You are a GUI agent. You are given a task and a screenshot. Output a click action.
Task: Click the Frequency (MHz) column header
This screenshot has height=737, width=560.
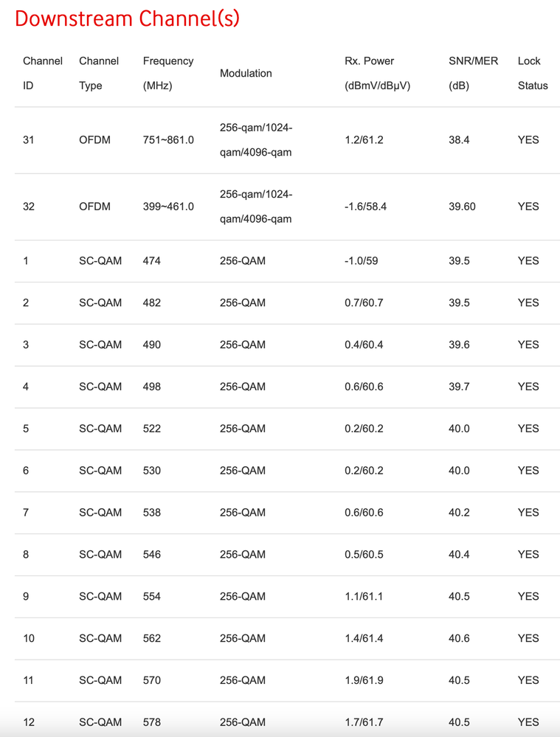point(168,73)
